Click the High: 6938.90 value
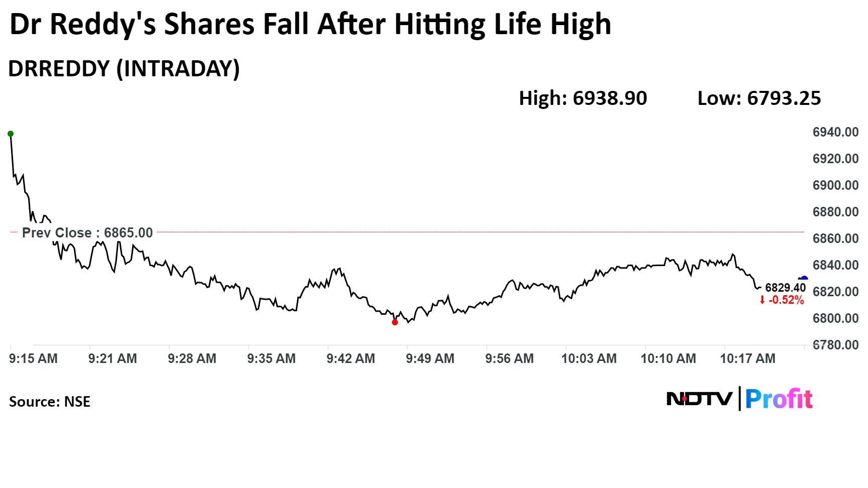The image size is (868, 488). point(583,98)
